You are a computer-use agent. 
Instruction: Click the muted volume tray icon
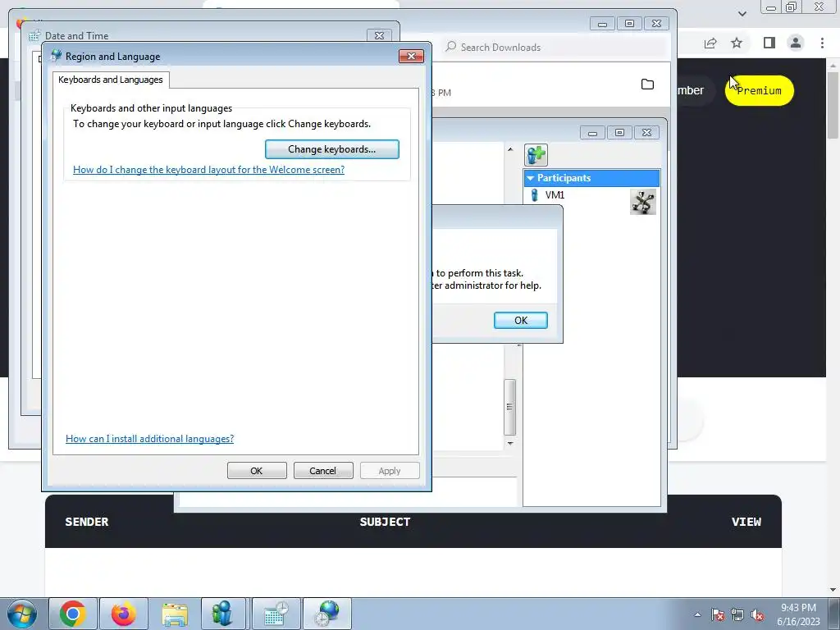tap(757, 614)
